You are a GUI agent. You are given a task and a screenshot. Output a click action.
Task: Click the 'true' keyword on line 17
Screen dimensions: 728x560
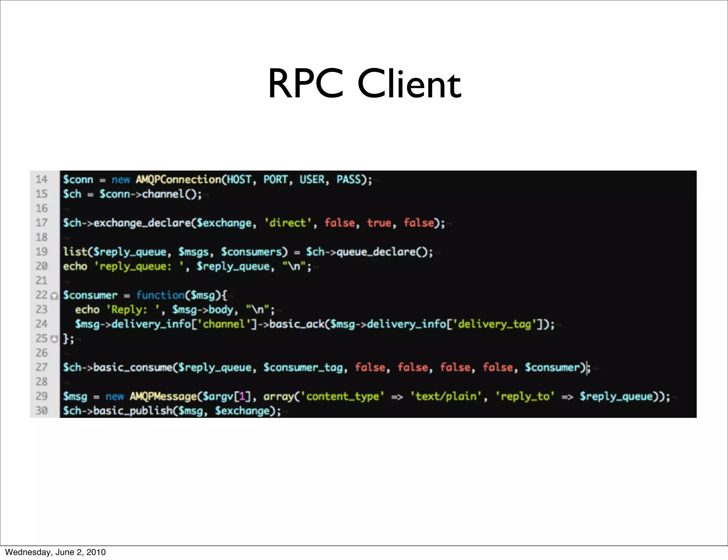tap(379, 223)
